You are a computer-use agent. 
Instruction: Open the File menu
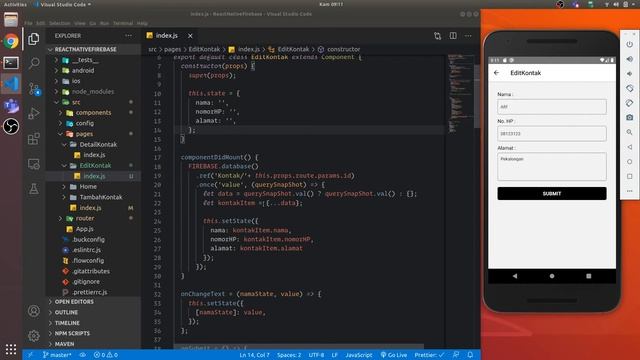point(28,24)
